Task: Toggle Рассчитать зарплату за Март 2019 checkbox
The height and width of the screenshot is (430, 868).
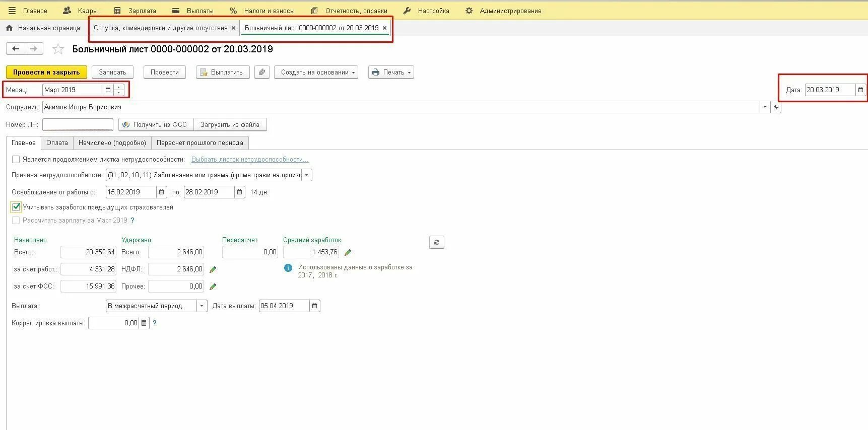Action: pyautogui.click(x=16, y=221)
